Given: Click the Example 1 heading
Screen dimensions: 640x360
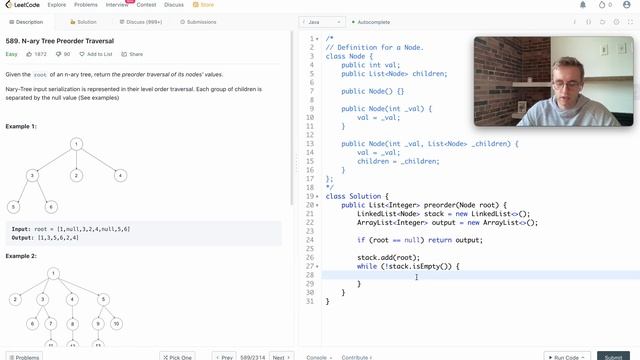Looking at the screenshot, I should [21, 127].
